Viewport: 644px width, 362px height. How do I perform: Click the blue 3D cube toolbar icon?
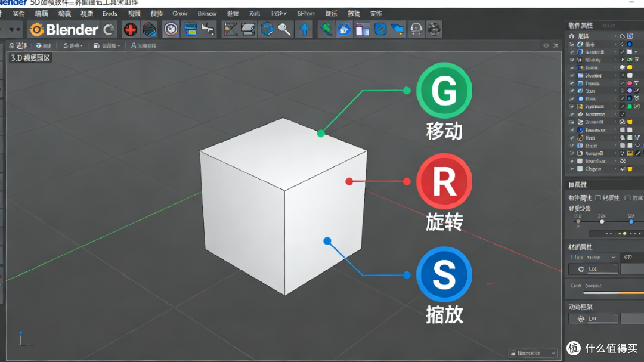[x=267, y=30]
